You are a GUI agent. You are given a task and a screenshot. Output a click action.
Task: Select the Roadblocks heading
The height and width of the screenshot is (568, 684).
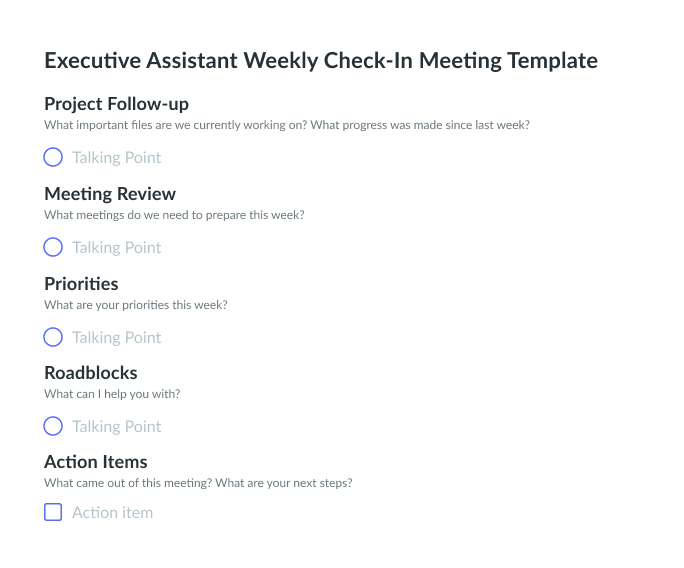pos(91,373)
